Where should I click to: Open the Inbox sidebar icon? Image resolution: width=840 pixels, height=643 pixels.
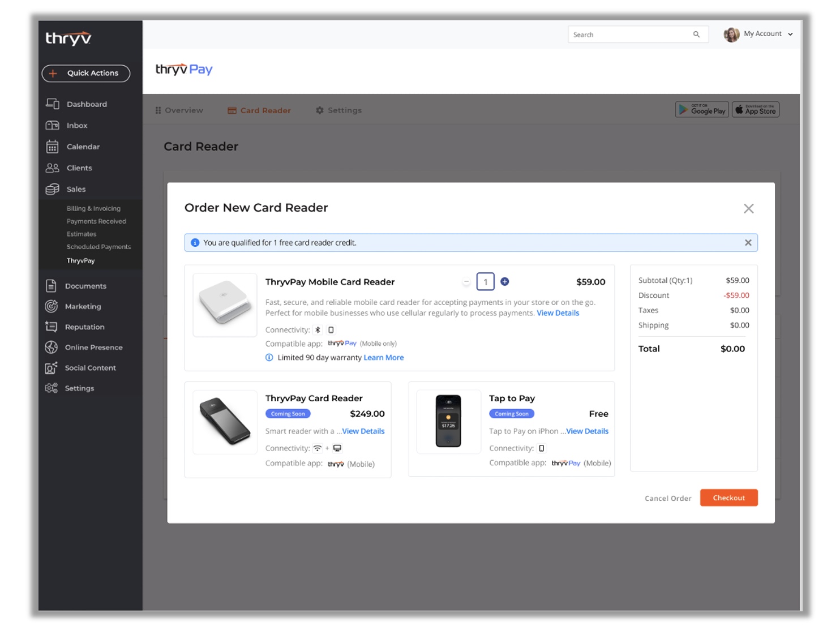[x=52, y=125]
